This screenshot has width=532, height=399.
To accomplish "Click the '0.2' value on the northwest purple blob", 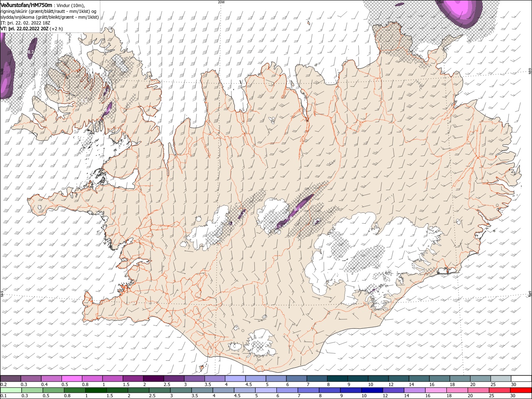I will point(30,52).
